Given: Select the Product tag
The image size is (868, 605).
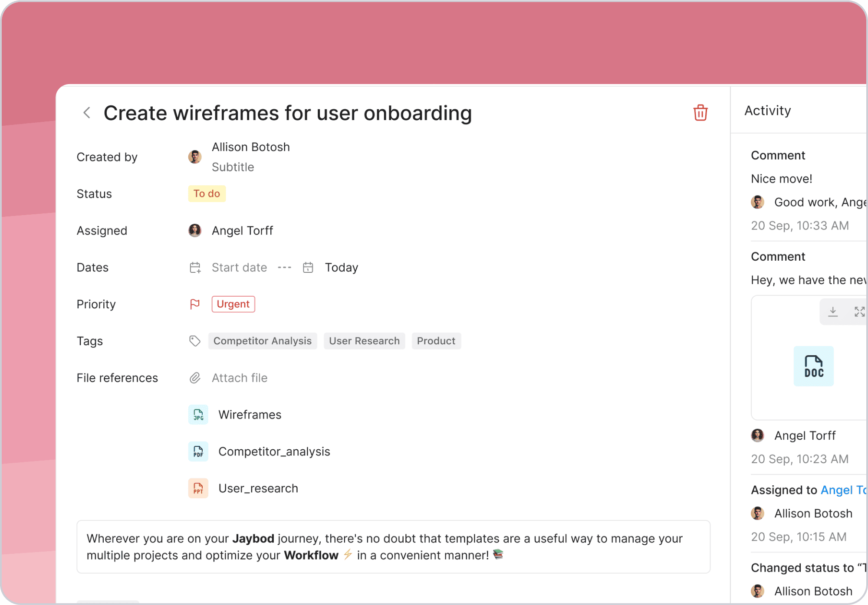Looking at the screenshot, I should point(436,341).
